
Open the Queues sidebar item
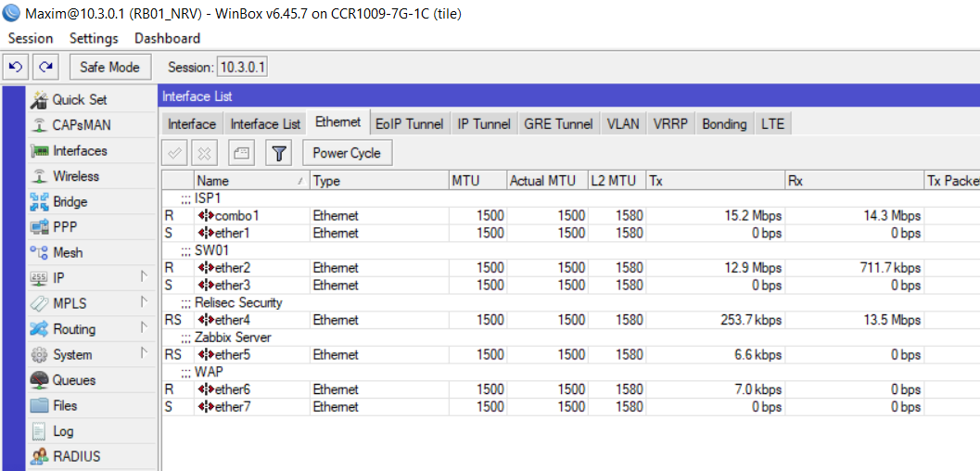(73, 380)
